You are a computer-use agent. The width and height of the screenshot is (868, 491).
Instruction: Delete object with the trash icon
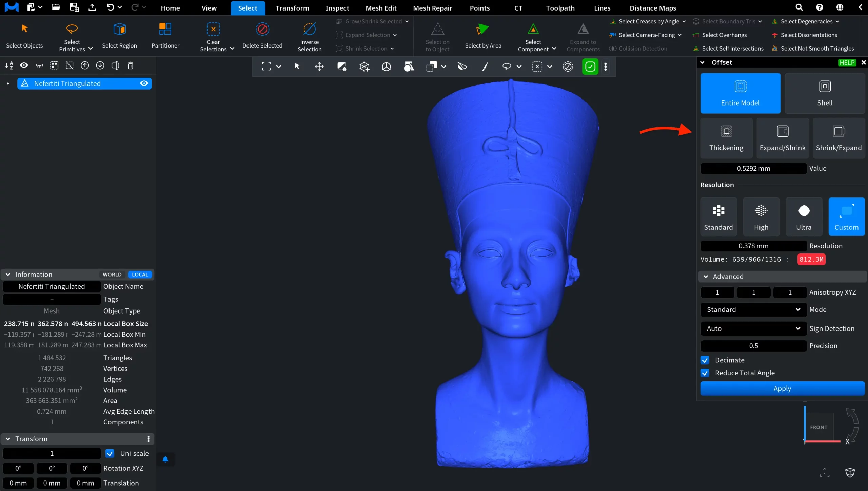[x=131, y=65]
